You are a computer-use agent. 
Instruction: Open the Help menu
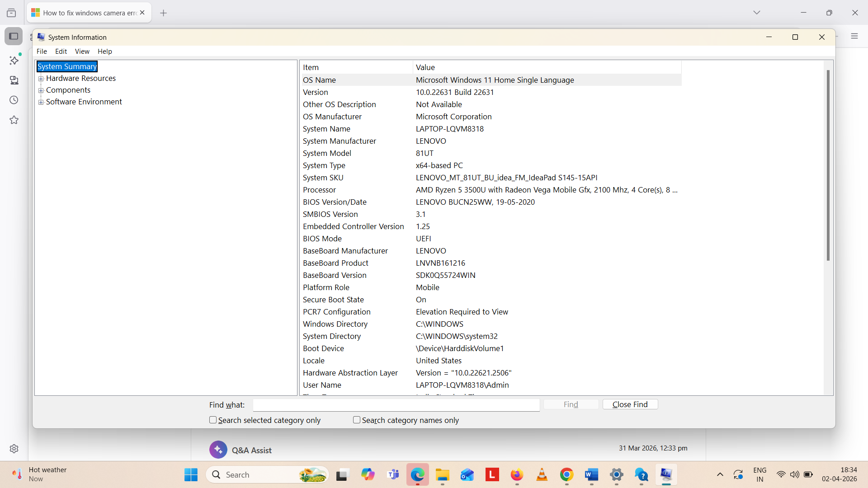105,51
